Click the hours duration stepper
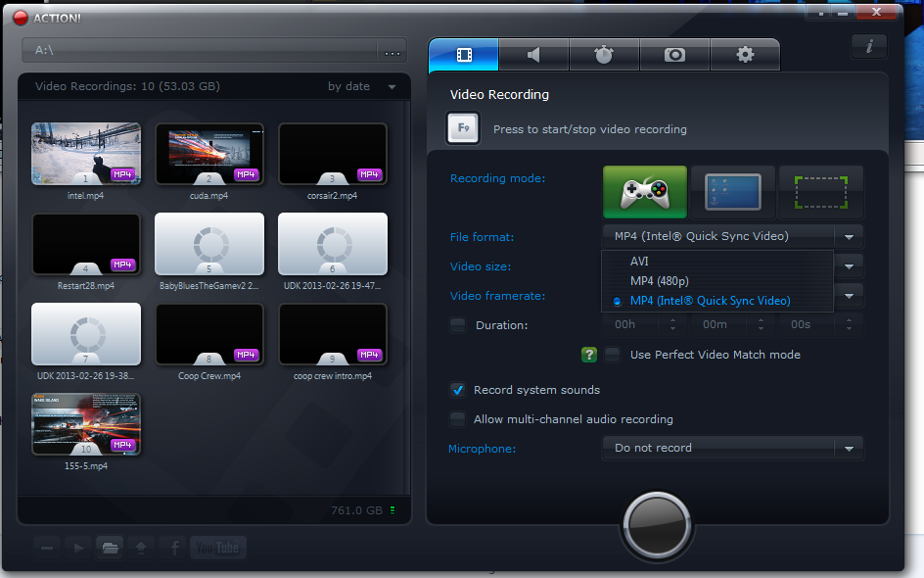The height and width of the screenshot is (578, 924). click(672, 324)
